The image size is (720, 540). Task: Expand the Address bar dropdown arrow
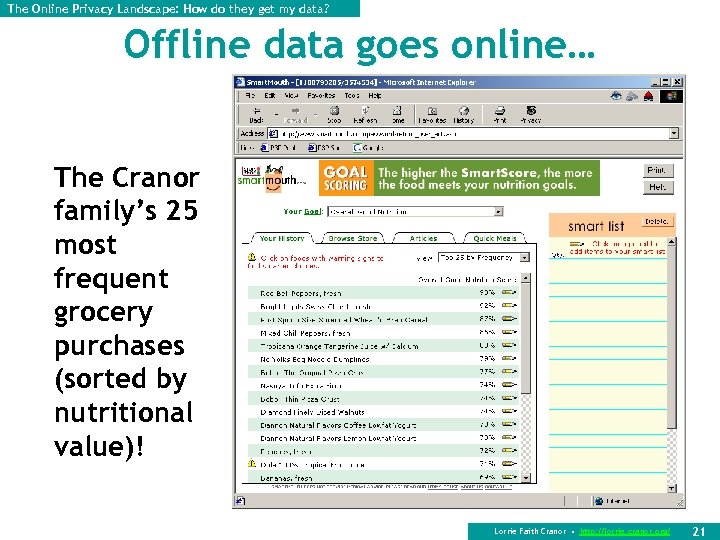point(674,134)
